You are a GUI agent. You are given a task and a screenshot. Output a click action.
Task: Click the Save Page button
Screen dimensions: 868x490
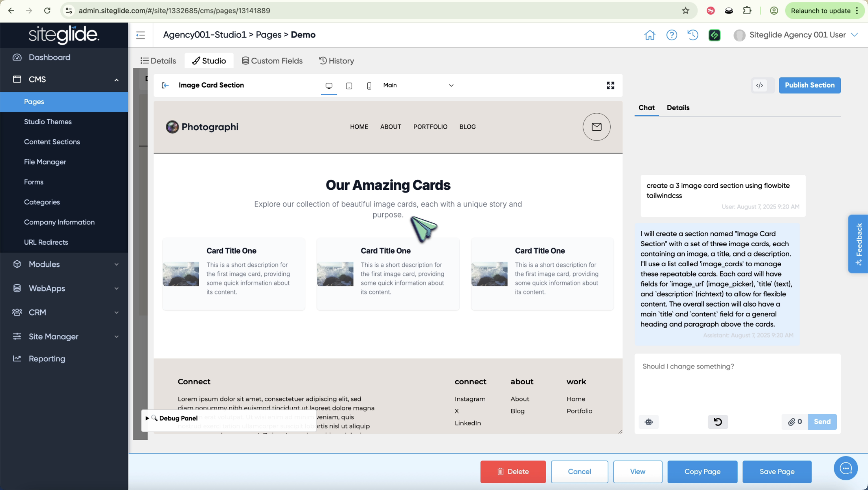(x=777, y=471)
